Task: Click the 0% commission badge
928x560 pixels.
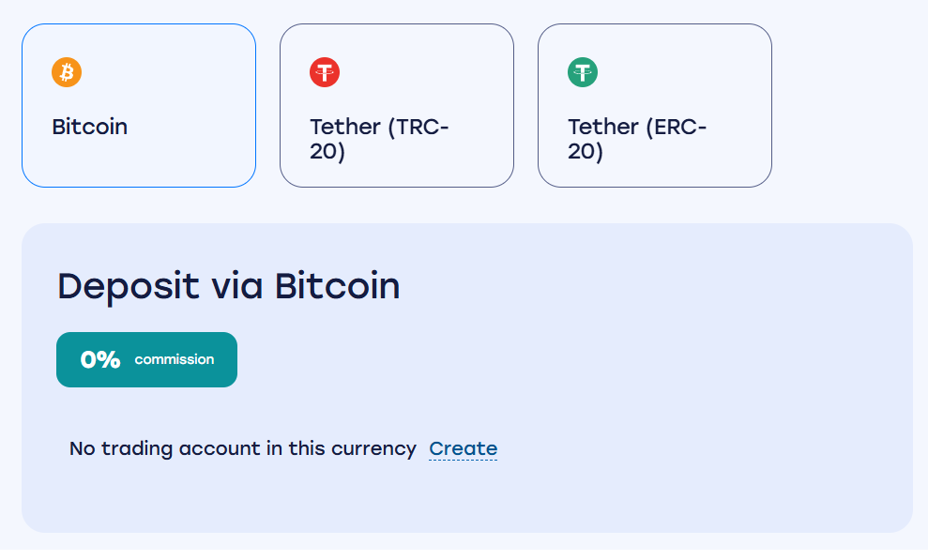Action: tap(146, 359)
